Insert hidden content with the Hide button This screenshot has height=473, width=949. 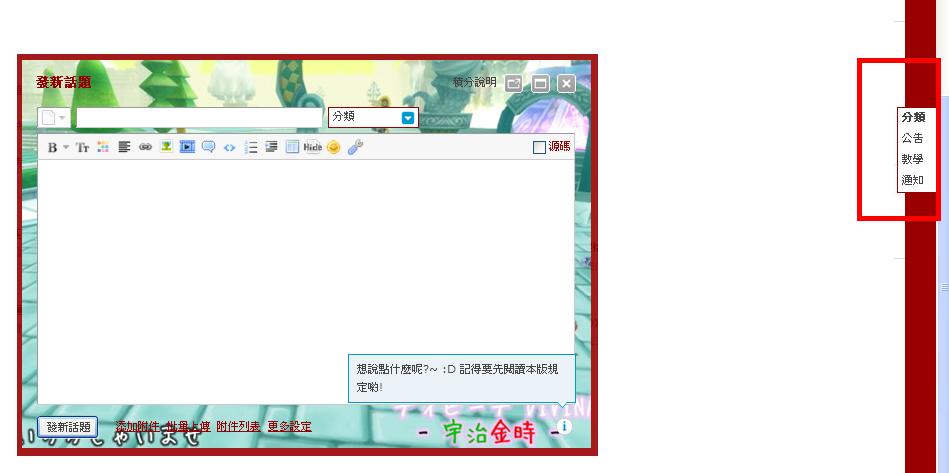point(312,147)
